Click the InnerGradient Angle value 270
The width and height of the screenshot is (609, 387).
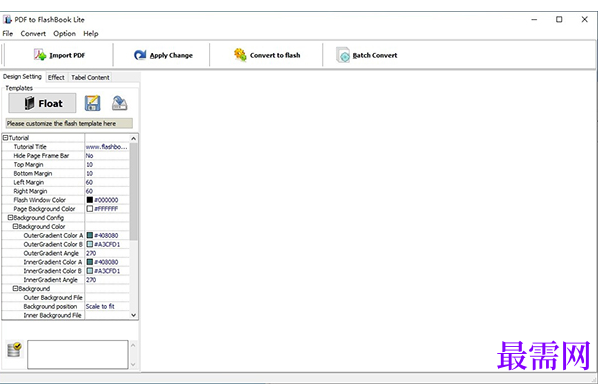107,280
